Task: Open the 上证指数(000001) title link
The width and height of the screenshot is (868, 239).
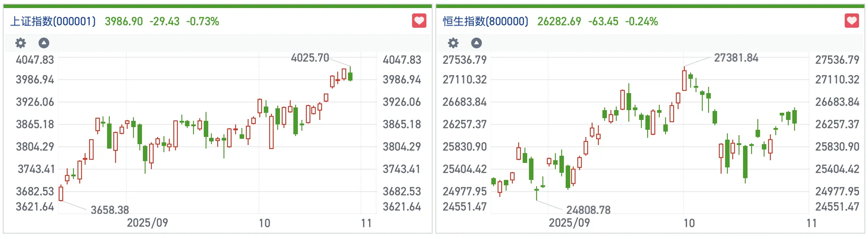Action: tap(53, 21)
